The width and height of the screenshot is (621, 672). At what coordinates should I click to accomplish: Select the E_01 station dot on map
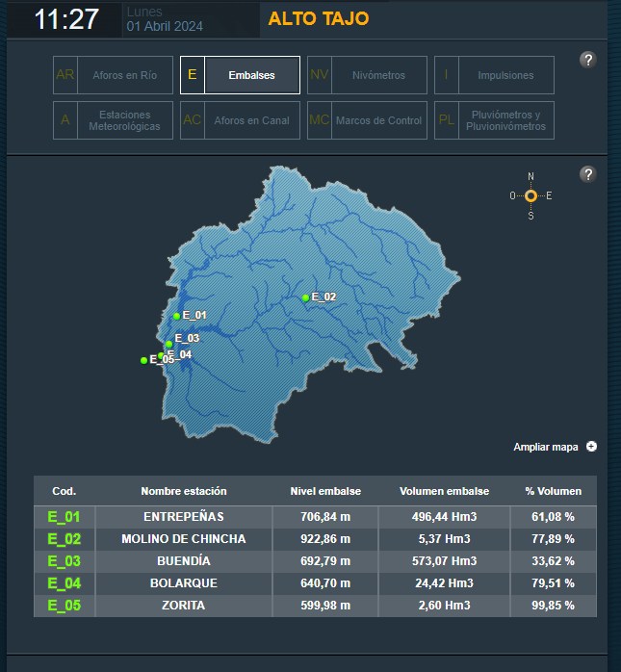(176, 316)
